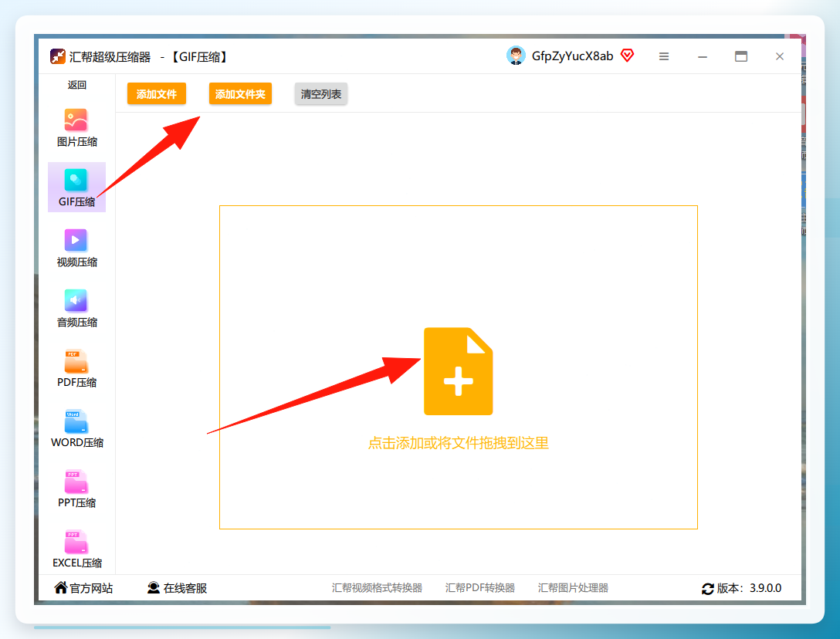Open the PDF压缩 tool
The width and height of the screenshot is (840, 639).
(76, 368)
